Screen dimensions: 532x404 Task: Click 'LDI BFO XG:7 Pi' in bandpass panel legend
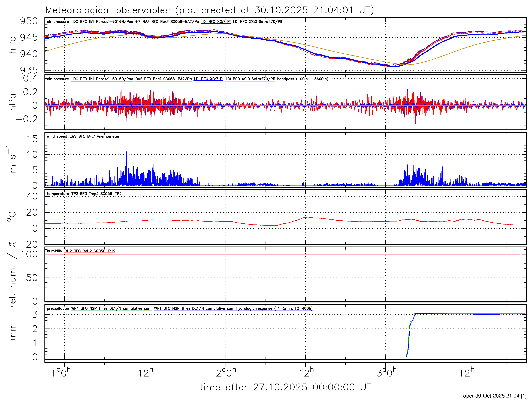[208, 79]
